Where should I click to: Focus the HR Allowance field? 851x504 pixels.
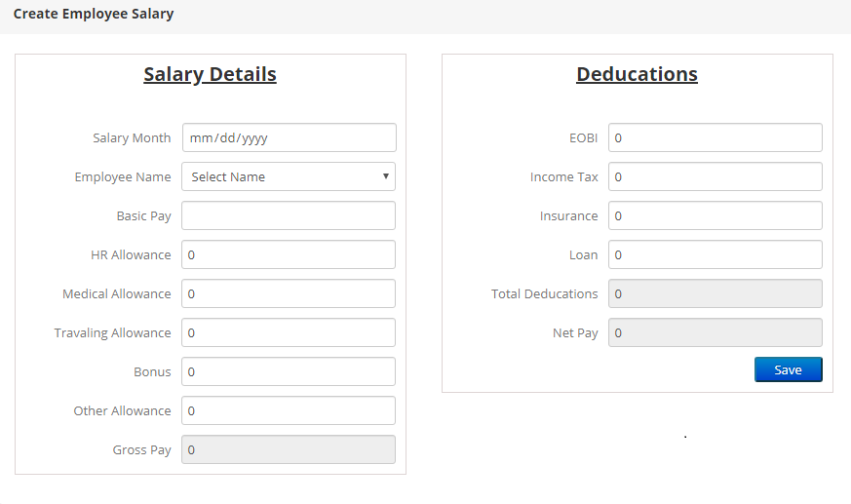289,254
